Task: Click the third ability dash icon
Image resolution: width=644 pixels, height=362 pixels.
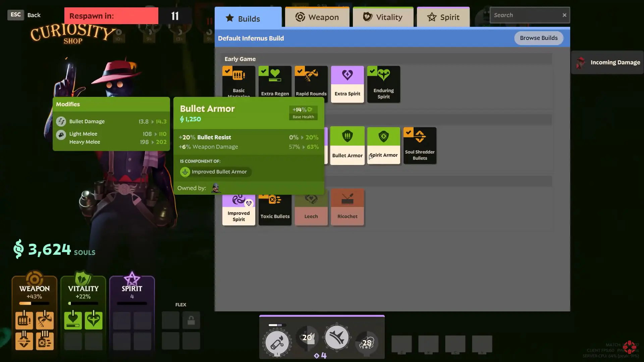Action: click(x=337, y=337)
